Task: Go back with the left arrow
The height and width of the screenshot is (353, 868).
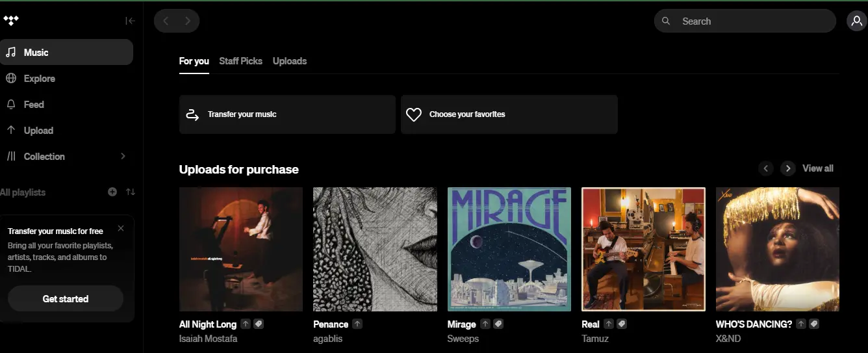Action: 166,21
